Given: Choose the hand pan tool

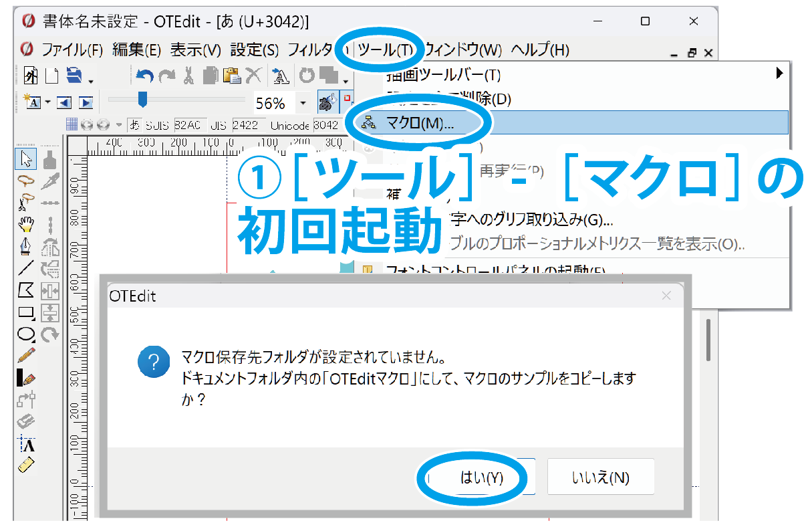Looking at the screenshot, I should (x=26, y=225).
